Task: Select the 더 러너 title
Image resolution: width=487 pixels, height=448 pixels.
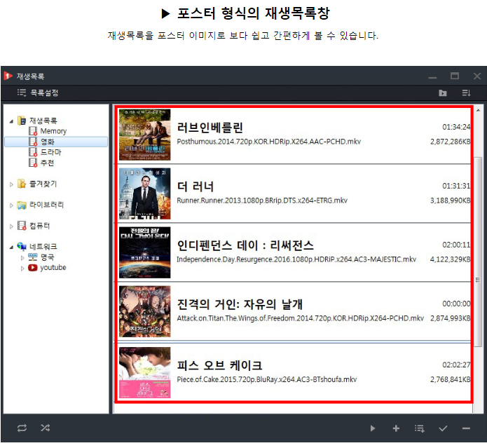Action: tap(196, 186)
